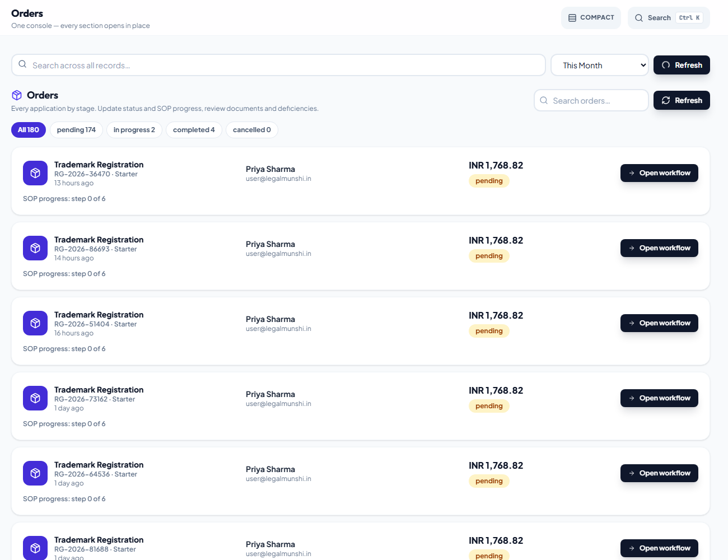Open workflow for order RG-2026-86693
728x560 pixels.
tap(659, 248)
